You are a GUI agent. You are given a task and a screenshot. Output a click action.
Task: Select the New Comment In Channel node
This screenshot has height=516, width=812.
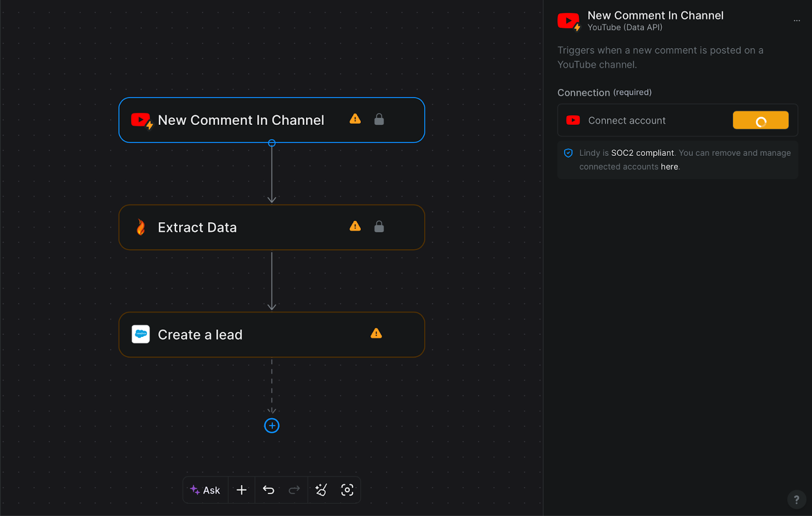tap(241, 120)
